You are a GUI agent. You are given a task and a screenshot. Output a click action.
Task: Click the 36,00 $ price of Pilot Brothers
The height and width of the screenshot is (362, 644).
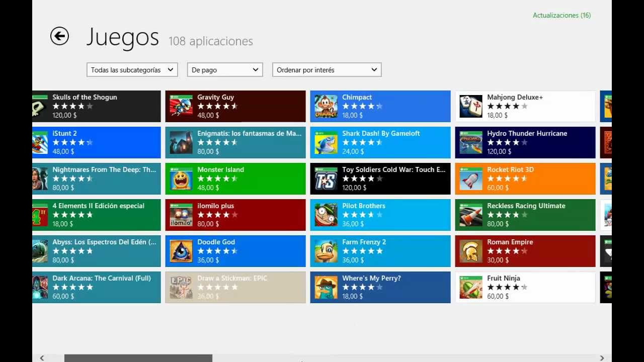coord(353,224)
